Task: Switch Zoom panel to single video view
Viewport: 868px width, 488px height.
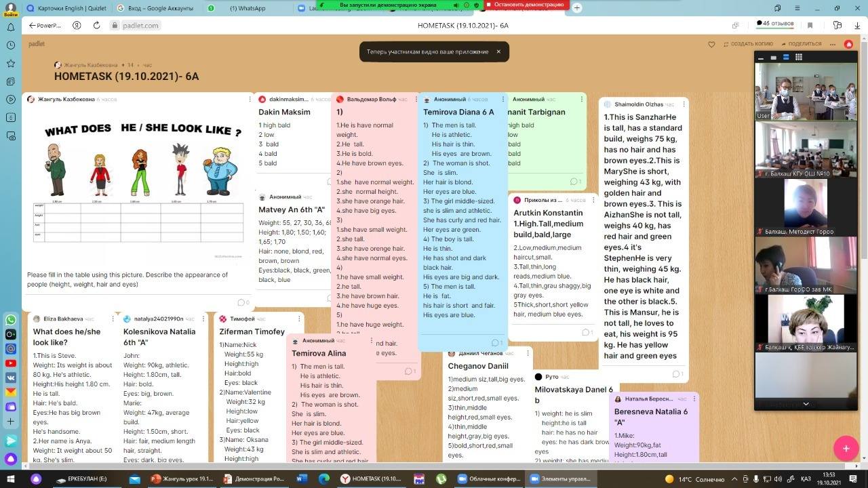Action: click(x=774, y=58)
